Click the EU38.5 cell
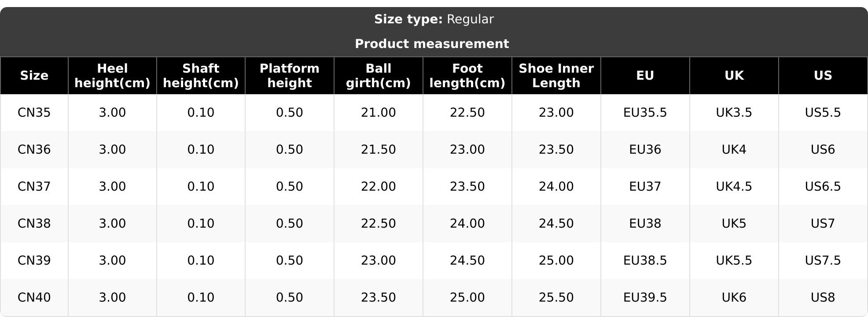Screen dimensions: 868x317 click(x=645, y=261)
